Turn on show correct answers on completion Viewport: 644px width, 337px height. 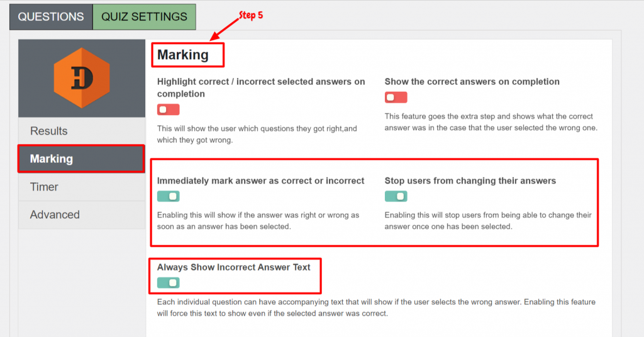(396, 97)
